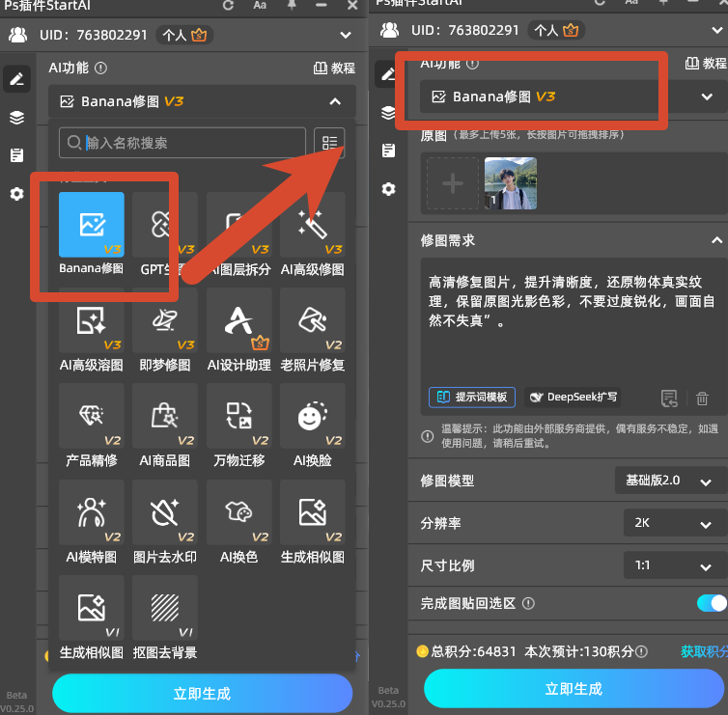Screen dimensions: 728x715
Task: Expand the Banana修图 V3 dropdown in right panel
Action: click(x=707, y=96)
